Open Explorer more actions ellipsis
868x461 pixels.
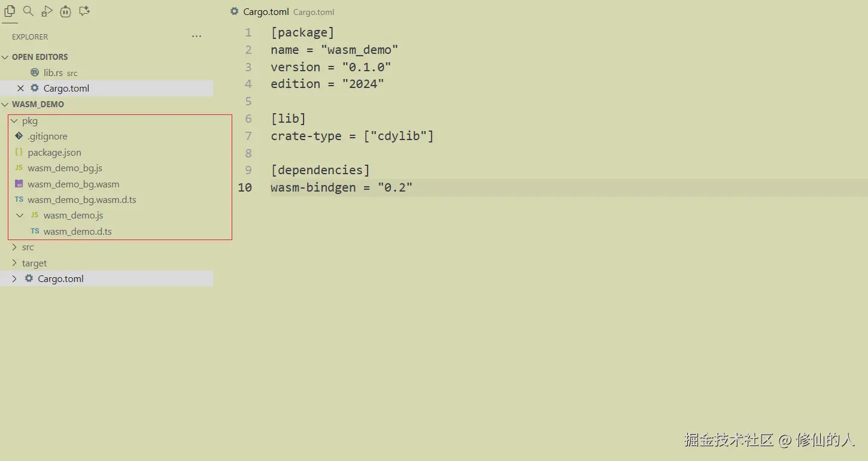tap(196, 37)
